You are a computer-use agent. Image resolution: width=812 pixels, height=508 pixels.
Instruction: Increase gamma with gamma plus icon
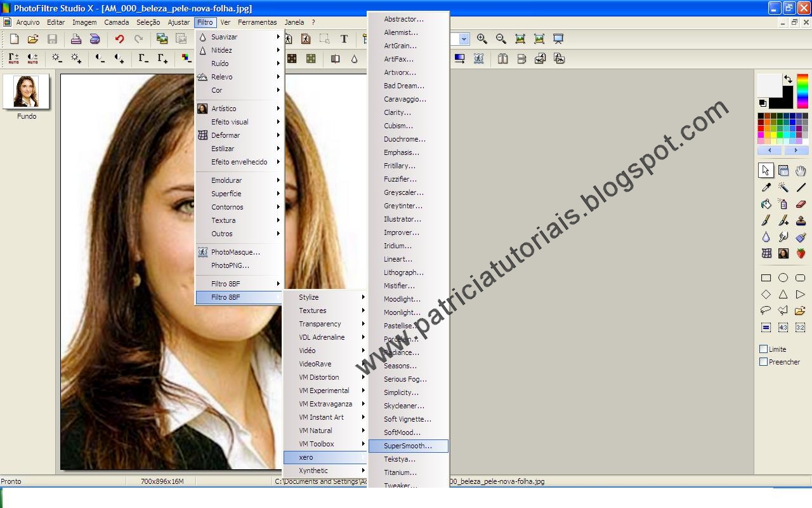[163, 58]
